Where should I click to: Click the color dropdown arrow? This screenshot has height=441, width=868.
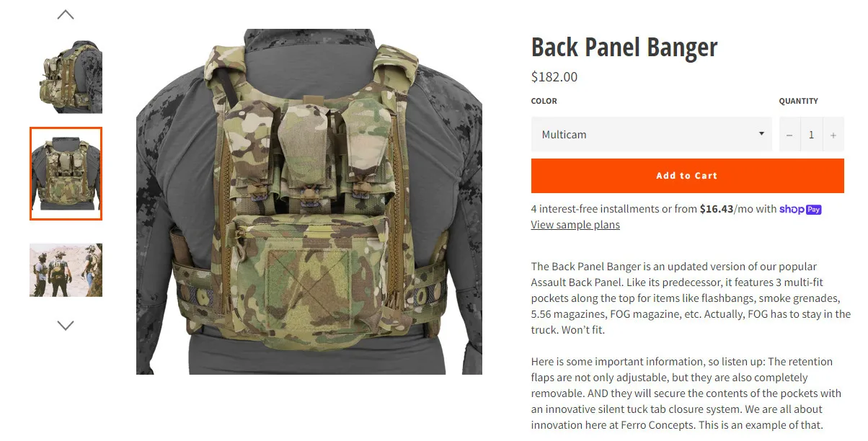point(761,134)
